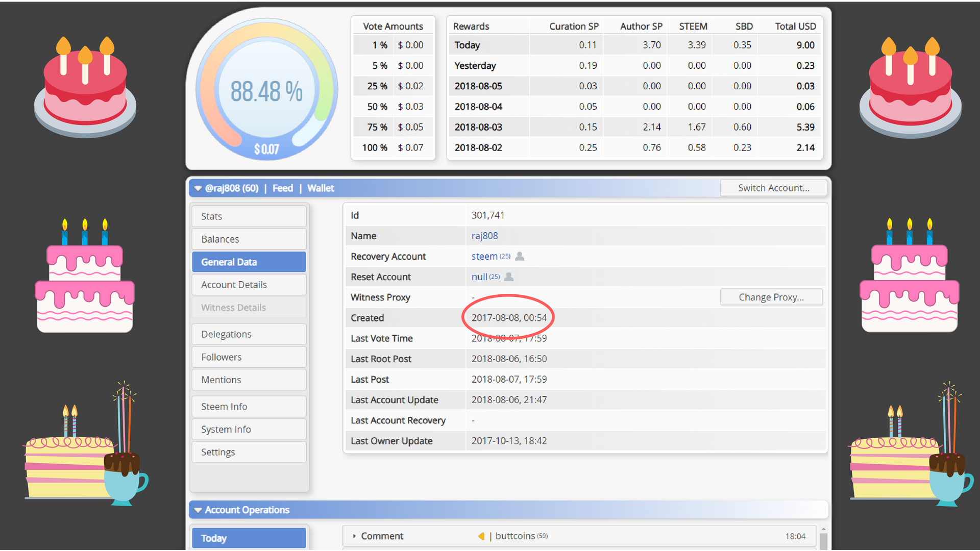Open the Wallet link
980x551 pixels.
321,188
